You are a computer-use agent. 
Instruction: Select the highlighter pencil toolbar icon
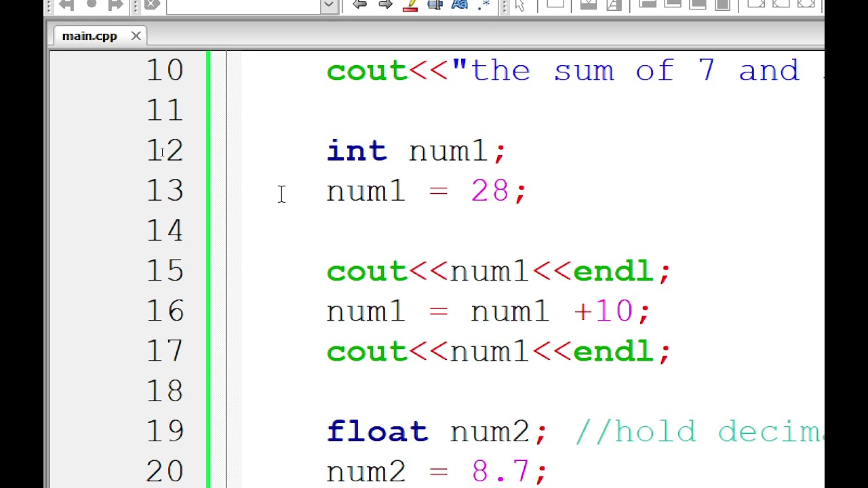click(x=410, y=5)
